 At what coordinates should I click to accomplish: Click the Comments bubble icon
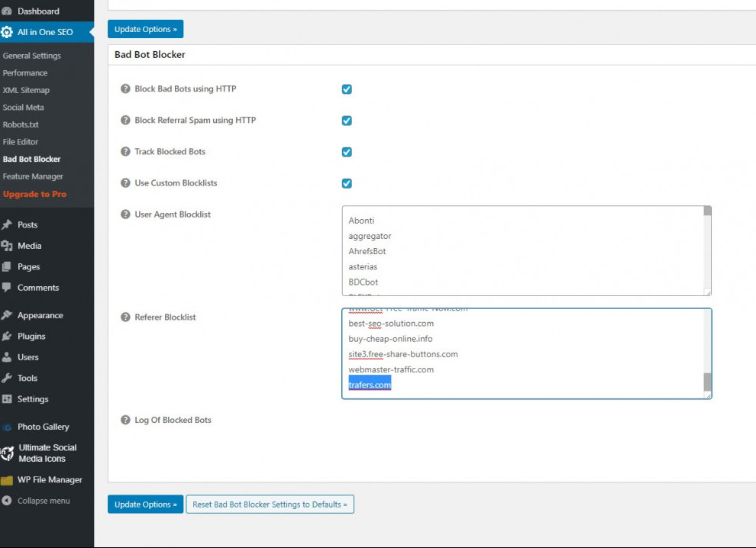(7, 287)
